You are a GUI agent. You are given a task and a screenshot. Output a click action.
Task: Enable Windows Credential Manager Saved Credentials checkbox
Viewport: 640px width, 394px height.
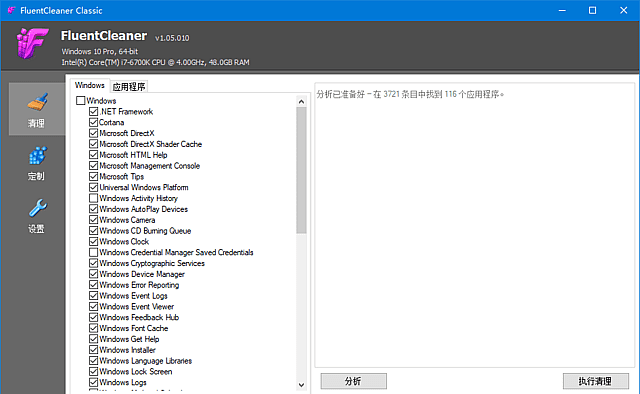(x=93, y=252)
